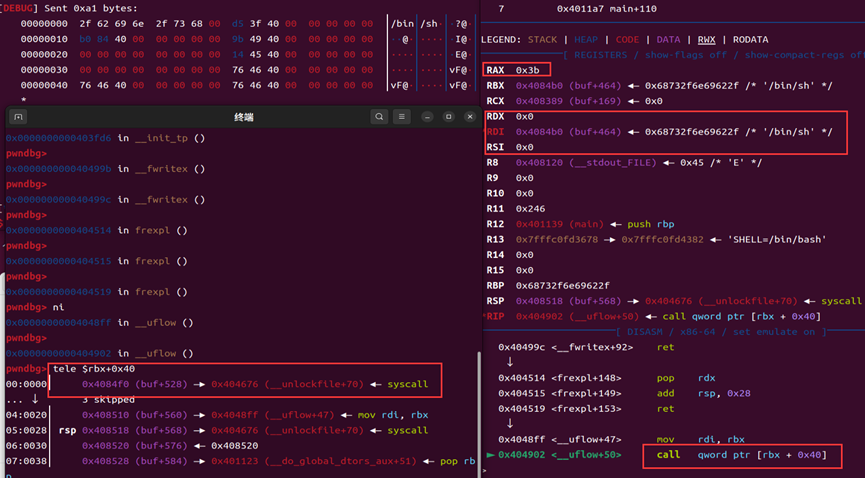Open the terminal search magnifier icon
Screen dimensions: 865x478
click(379, 117)
